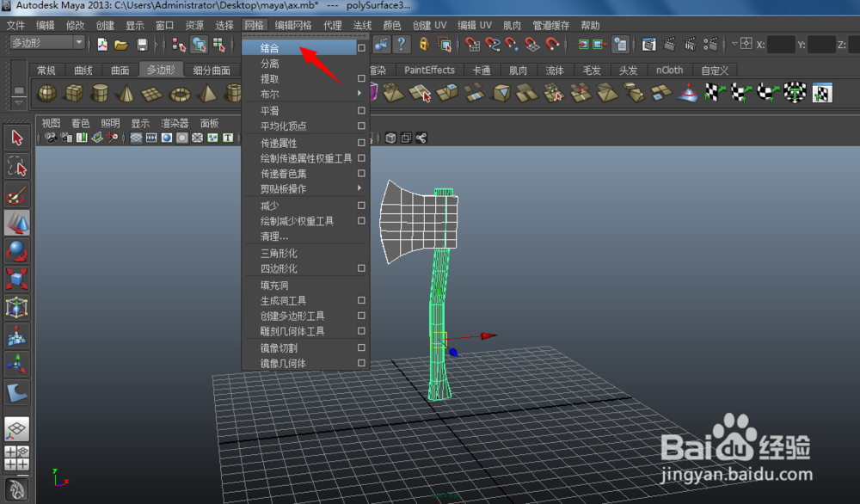This screenshot has width=860, height=504.
Task: Click the Open Scene folder icon
Action: [x=121, y=45]
